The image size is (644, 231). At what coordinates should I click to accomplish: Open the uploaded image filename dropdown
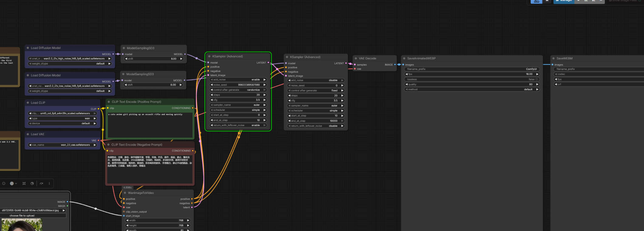tap(33, 210)
